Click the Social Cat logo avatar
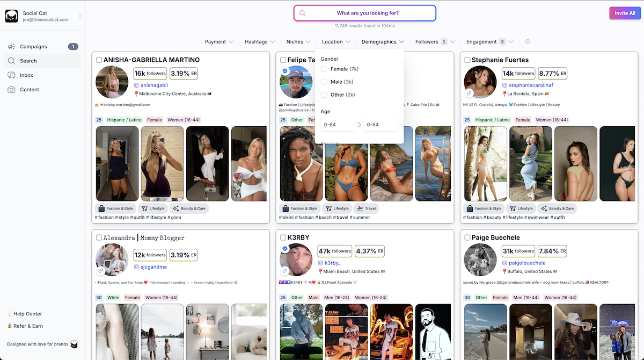The width and height of the screenshot is (644, 360). point(12,16)
